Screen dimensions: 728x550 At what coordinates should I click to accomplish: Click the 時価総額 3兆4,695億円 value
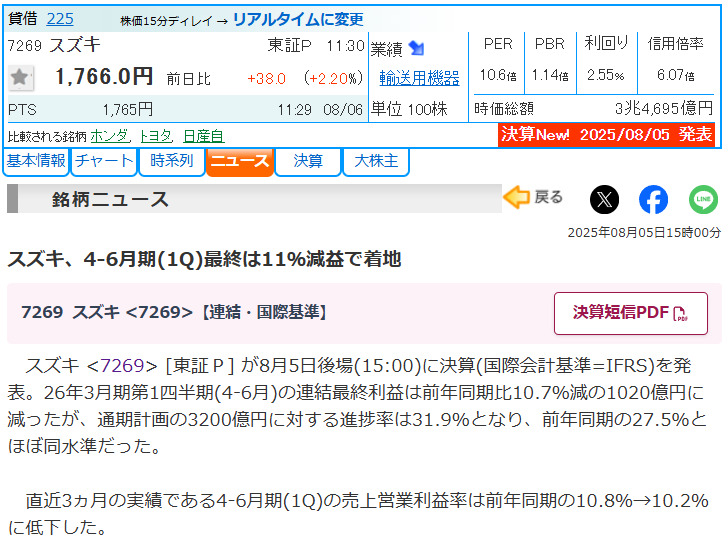coord(663,109)
